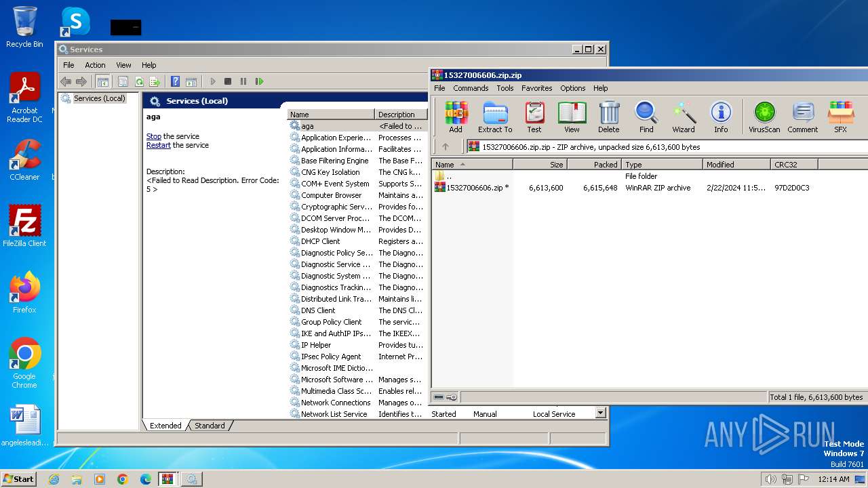Click the Stop Service square icon

point(228,81)
